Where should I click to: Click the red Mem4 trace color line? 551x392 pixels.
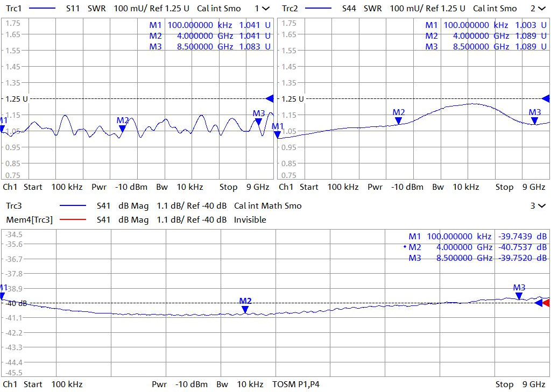click(73, 220)
